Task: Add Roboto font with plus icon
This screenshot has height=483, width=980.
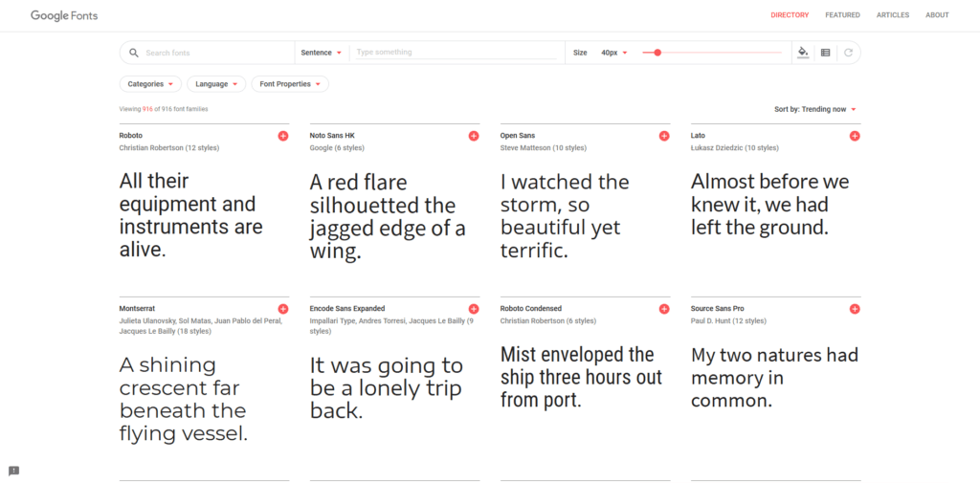Action: 283,136
